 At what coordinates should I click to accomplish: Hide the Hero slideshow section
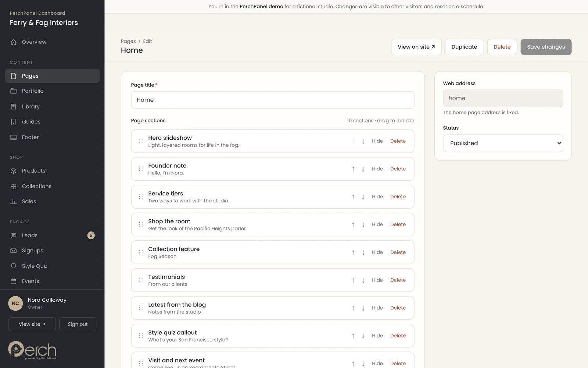(x=377, y=141)
